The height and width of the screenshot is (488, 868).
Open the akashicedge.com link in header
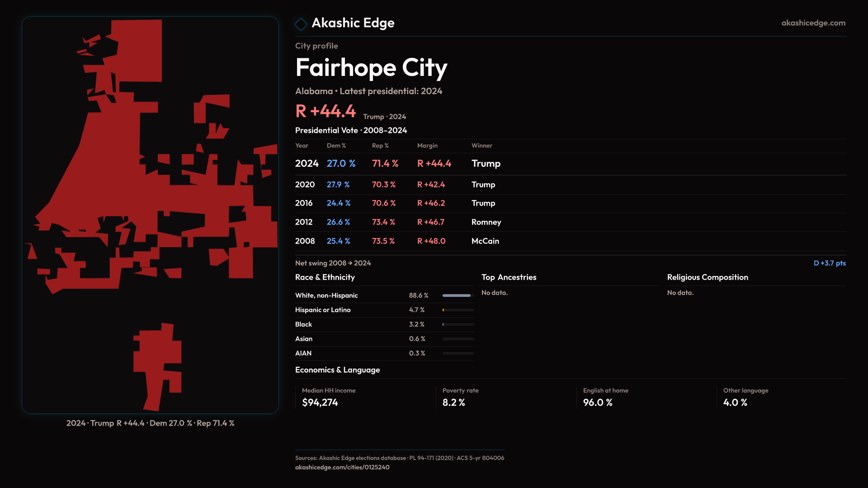[813, 23]
